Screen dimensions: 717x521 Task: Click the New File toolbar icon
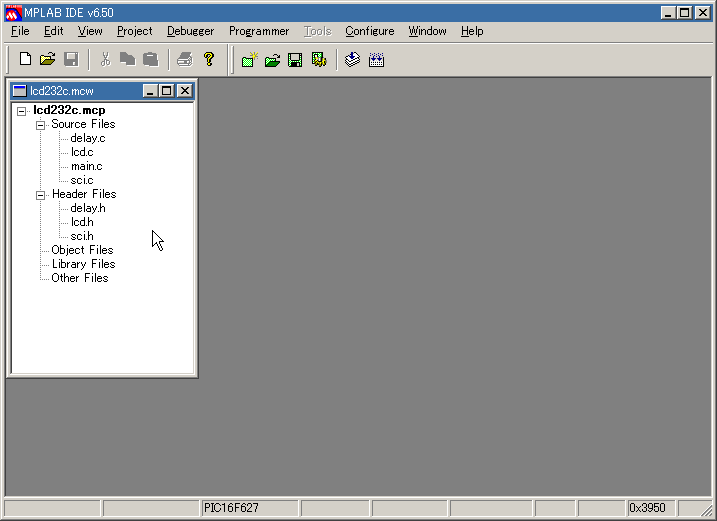[25, 59]
